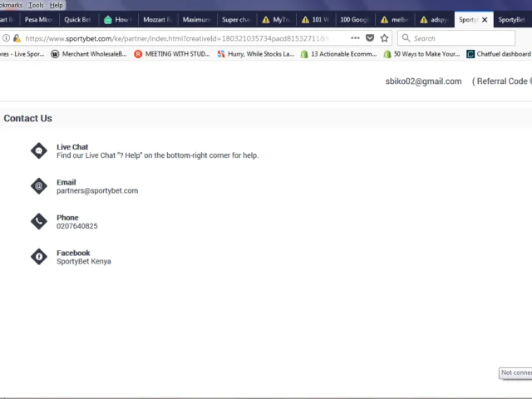The image size is (532, 399).
Task: Click the sbiko02@gmail.com account email
Action: pos(423,81)
